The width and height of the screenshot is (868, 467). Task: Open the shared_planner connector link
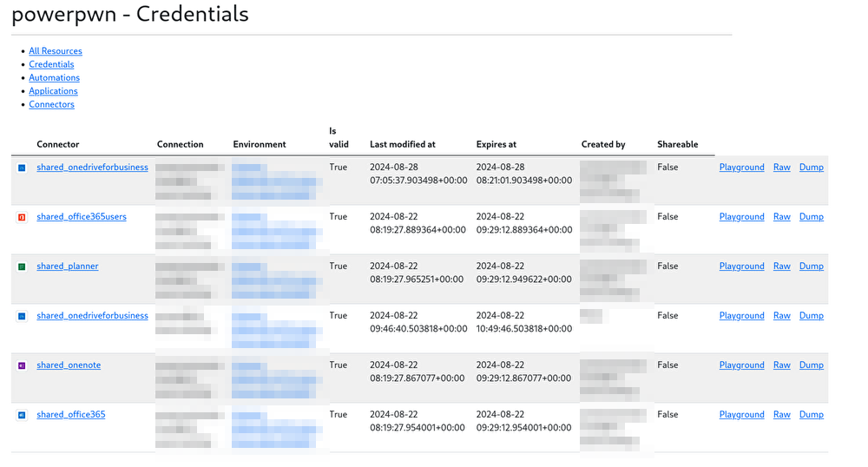tap(68, 266)
